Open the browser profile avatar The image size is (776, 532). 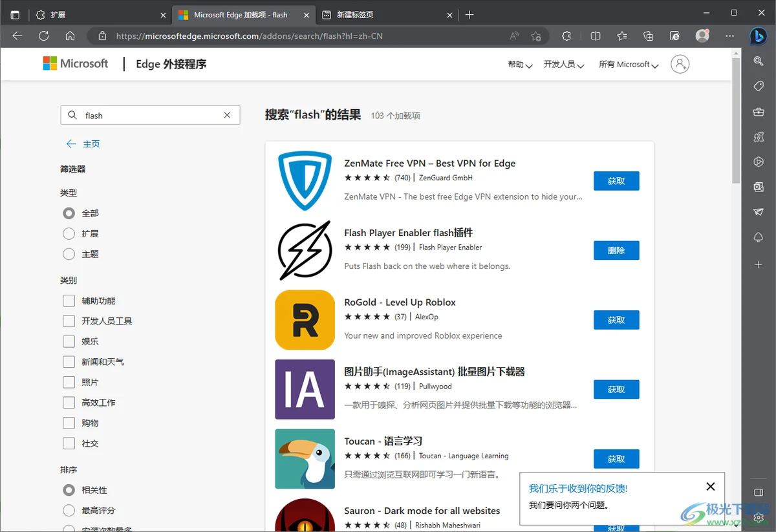click(x=702, y=36)
